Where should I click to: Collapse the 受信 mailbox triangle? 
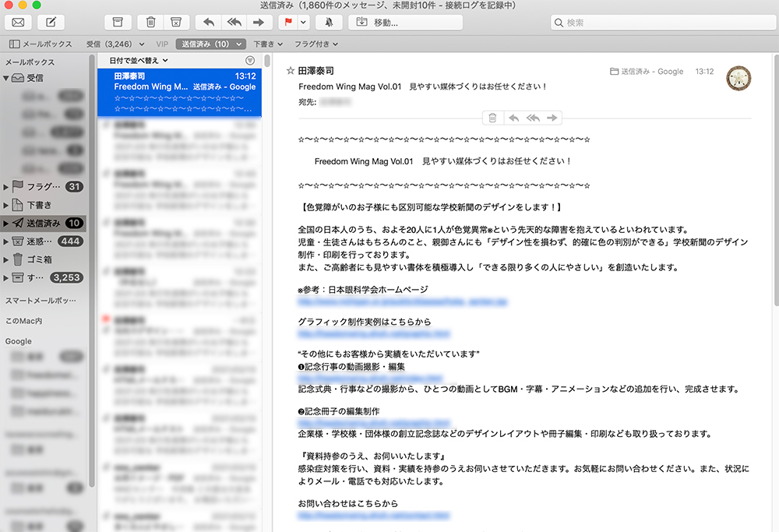(6, 78)
